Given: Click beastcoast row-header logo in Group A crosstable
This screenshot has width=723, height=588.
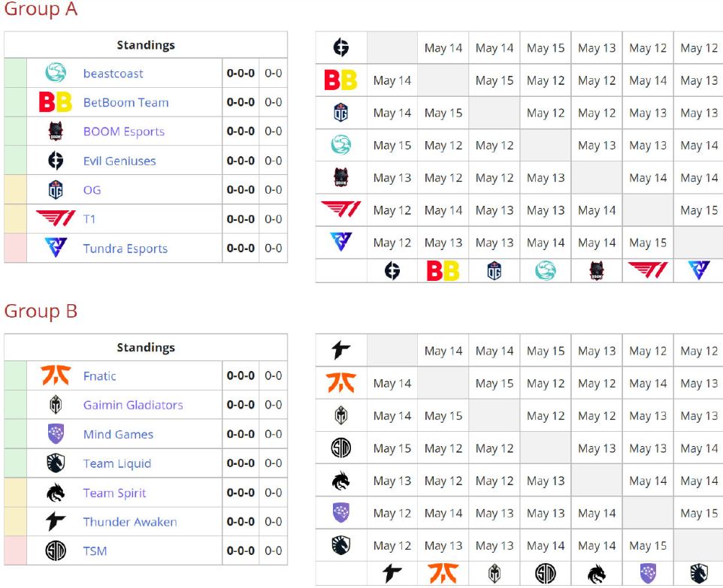Looking at the screenshot, I should pos(341,145).
